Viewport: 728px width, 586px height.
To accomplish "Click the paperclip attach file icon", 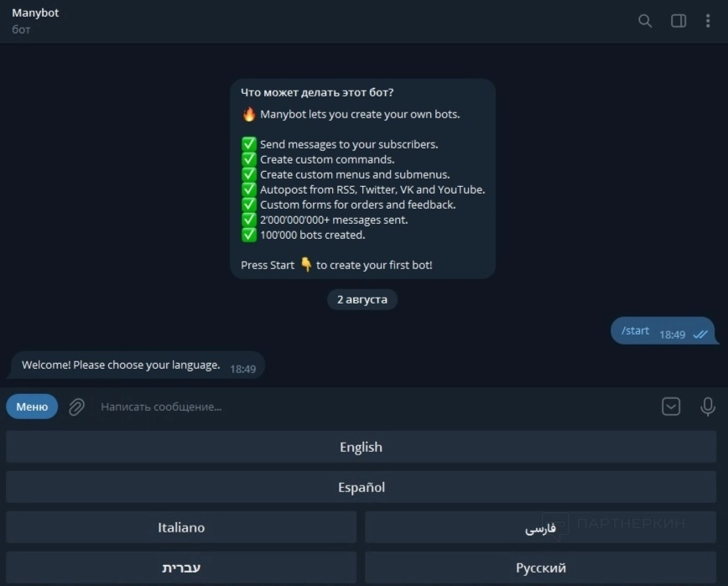I will [76, 407].
